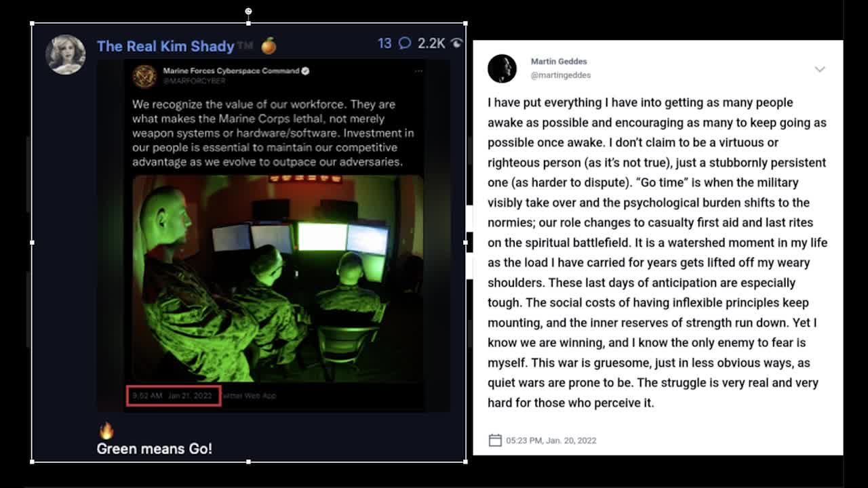Click The Real Kim Shady profile avatar
The height and width of the screenshot is (488, 868).
click(65, 54)
